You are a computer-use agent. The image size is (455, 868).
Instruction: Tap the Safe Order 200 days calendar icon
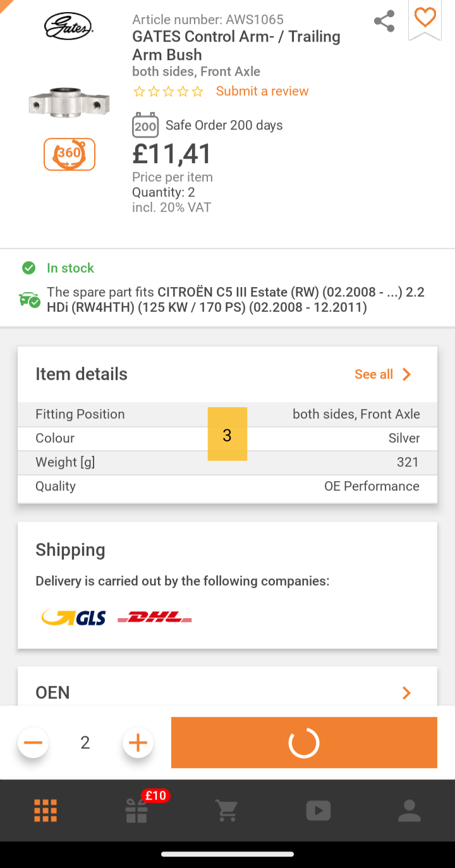click(145, 125)
